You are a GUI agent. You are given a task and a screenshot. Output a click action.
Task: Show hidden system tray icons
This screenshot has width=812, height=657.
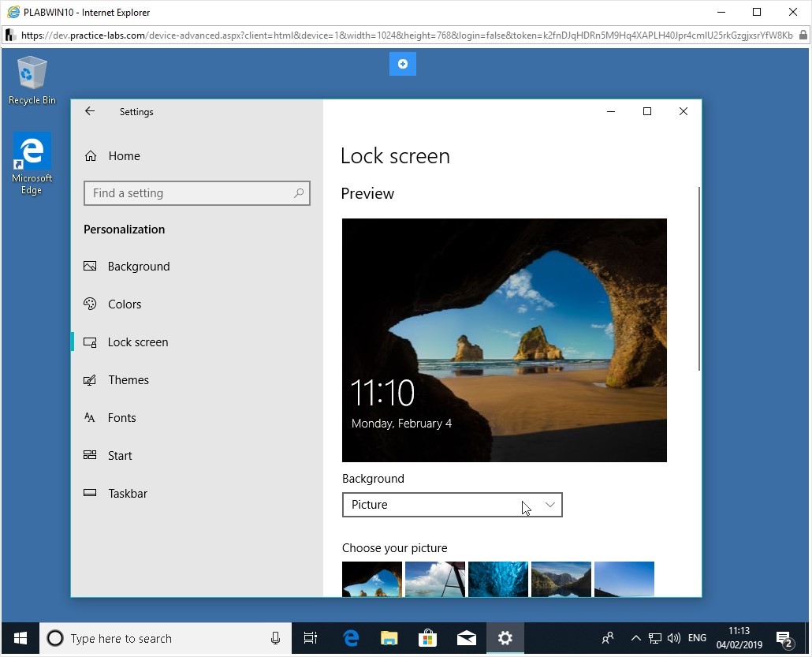(636, 638)
